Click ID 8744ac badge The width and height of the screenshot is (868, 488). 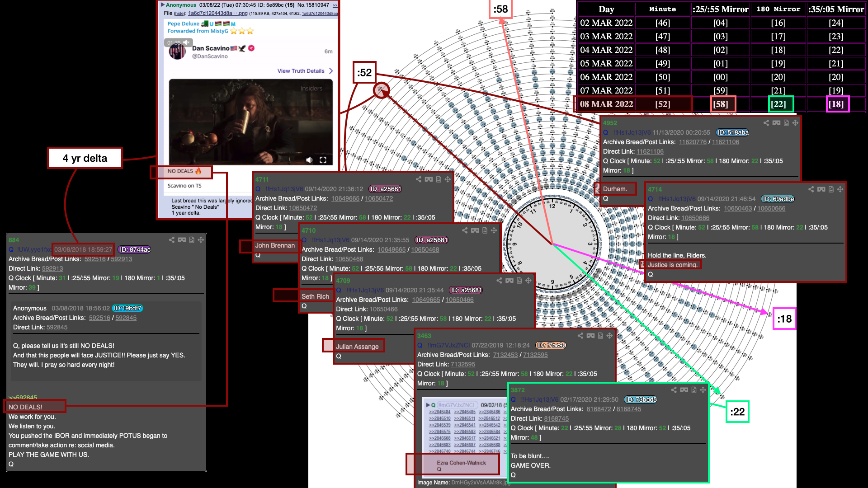(135, 249)
